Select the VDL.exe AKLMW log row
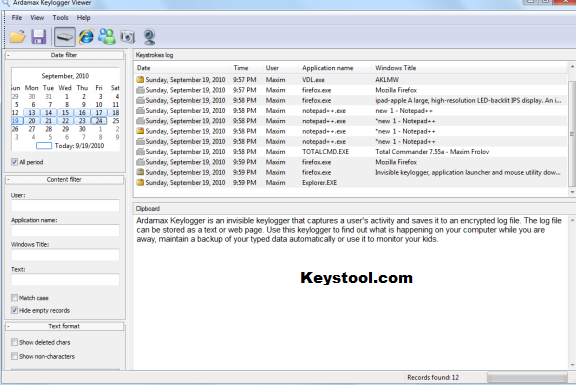 point(351,80)
